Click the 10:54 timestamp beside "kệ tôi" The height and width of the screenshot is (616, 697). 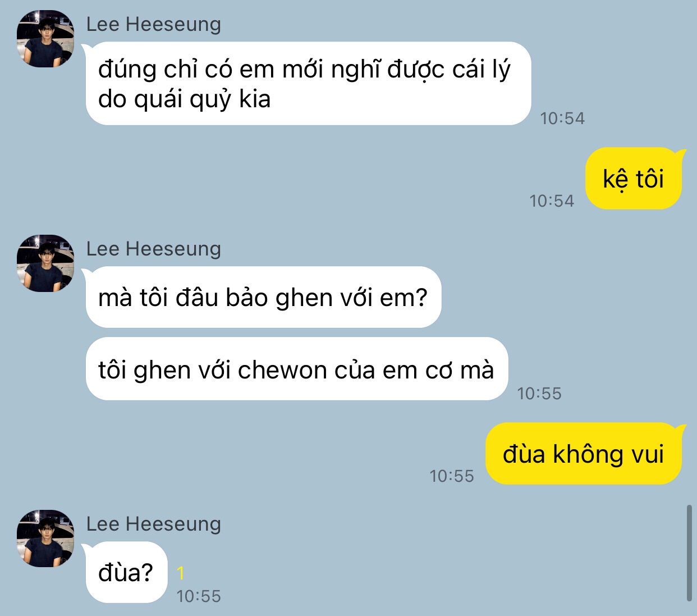(x=552, y=201)
